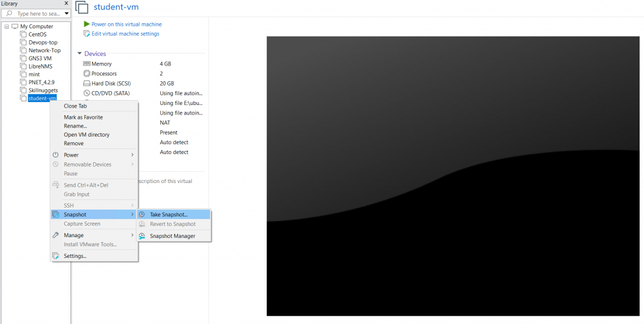The width and height of the screenshot is (644, 324).
Task: Click the Hard Disk 20 GB value
Action: point(167,84)
